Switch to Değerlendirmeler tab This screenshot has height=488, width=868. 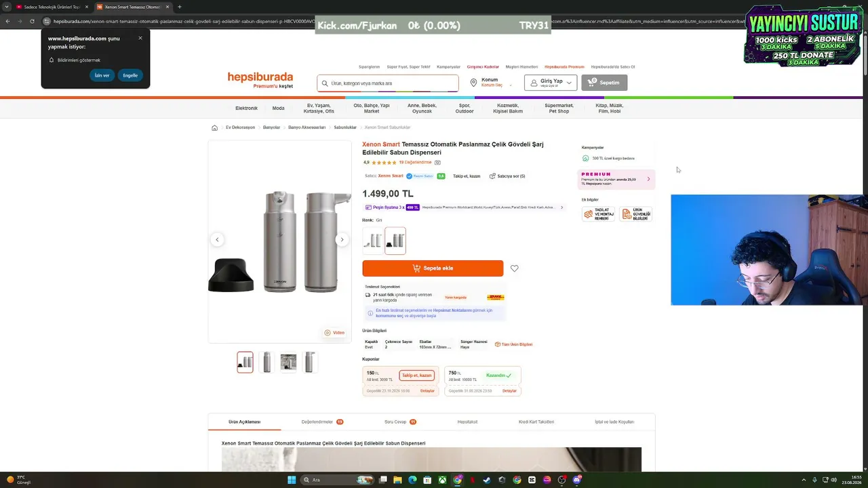[322, 422]
